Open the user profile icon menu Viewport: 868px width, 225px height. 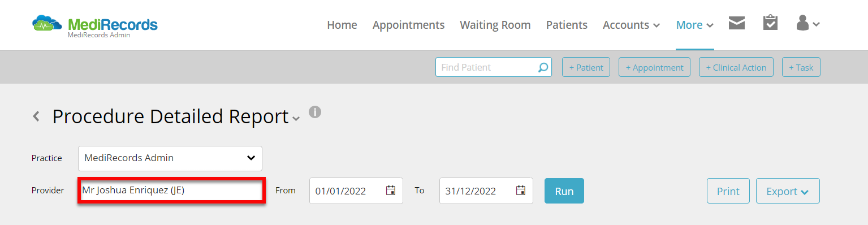pos(808,23)
